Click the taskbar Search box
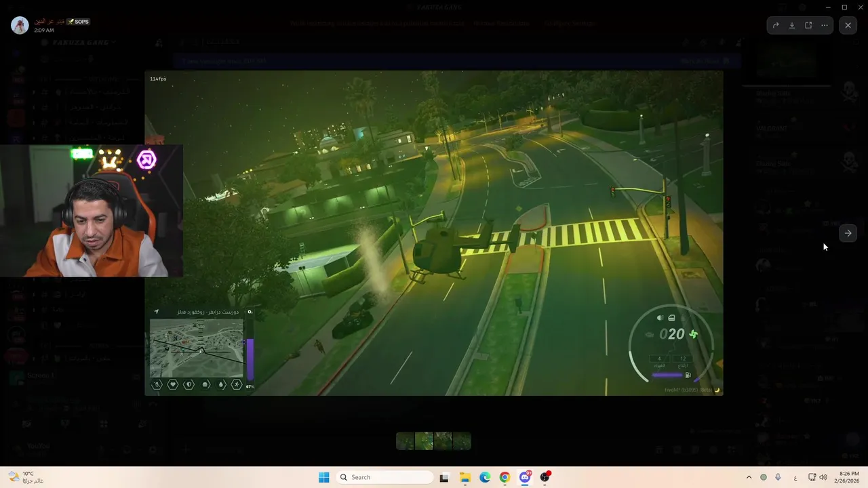The height and width of the screenshot is (488, 868). (384, 477)
